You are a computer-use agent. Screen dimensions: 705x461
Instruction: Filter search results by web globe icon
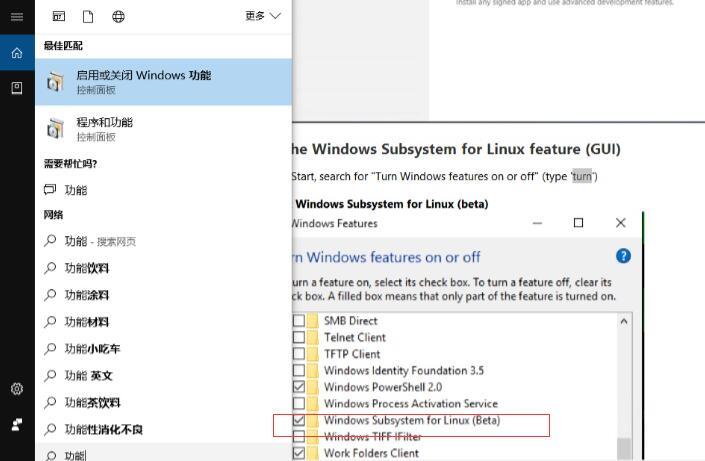[118, 17]
